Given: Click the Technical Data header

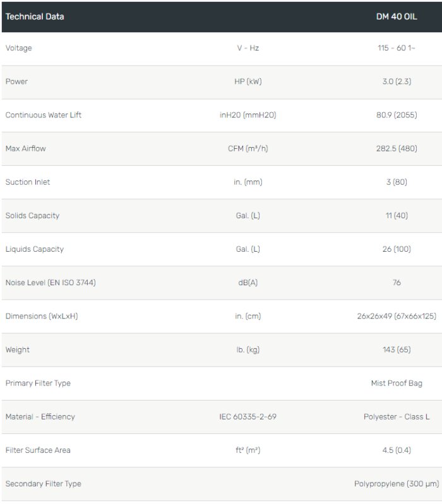Looking at the screenshot, I should coord(35,16).
